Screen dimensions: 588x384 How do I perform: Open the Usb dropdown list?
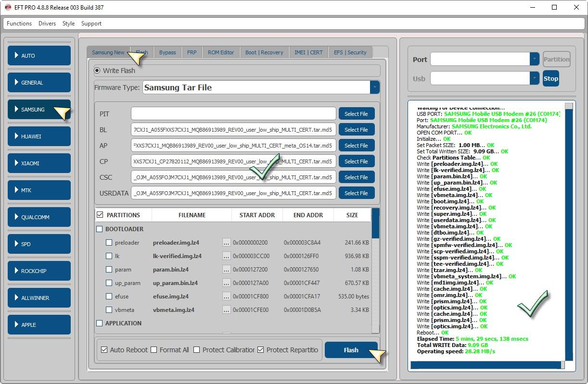click(x=534, y=78)
